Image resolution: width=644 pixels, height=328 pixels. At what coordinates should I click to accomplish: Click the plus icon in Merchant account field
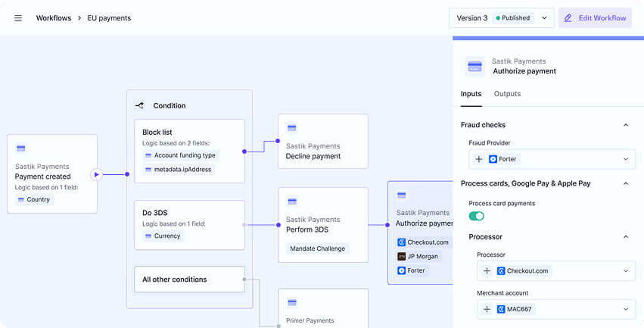click(x=487, y=309)
